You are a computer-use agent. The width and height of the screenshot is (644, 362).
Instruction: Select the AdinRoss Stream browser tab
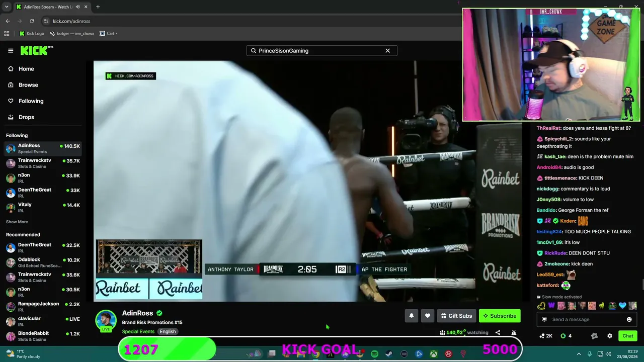pos(51,7)
